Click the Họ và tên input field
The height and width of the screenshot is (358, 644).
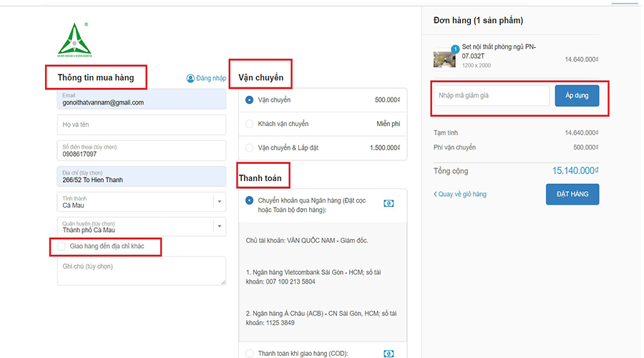click(141, 125)
